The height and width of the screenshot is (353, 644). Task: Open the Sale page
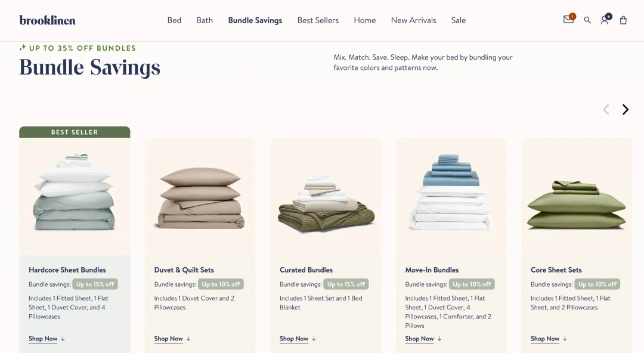(x=459, y=20)
